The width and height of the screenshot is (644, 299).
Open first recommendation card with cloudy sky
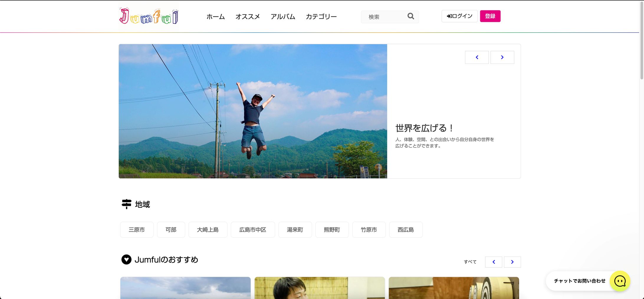(x=185, y=288)
